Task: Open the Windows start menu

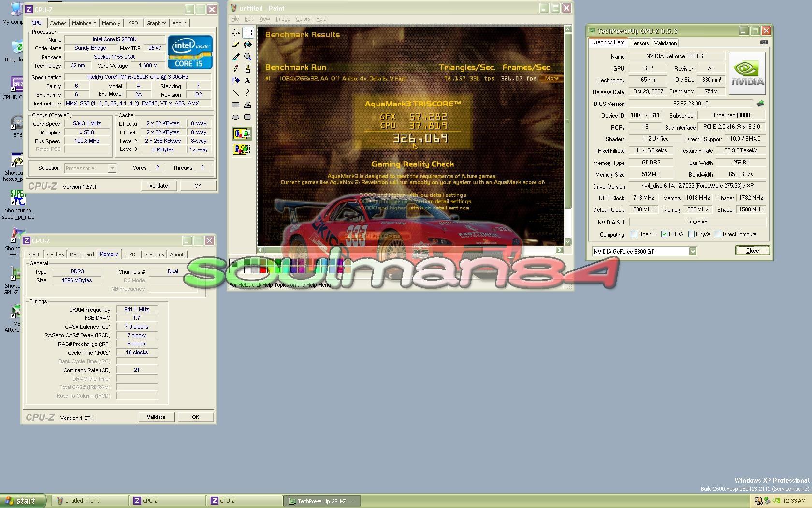Action: click(23, 501)
